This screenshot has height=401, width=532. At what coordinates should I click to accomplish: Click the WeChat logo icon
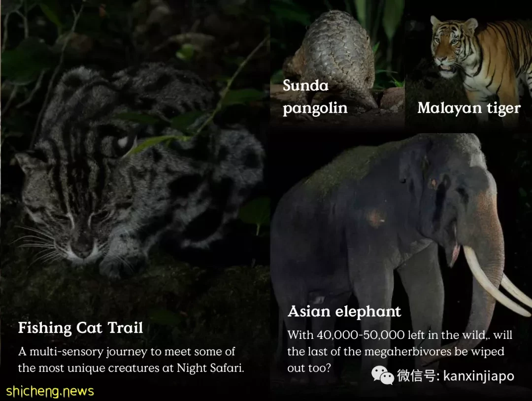(383, 375)
